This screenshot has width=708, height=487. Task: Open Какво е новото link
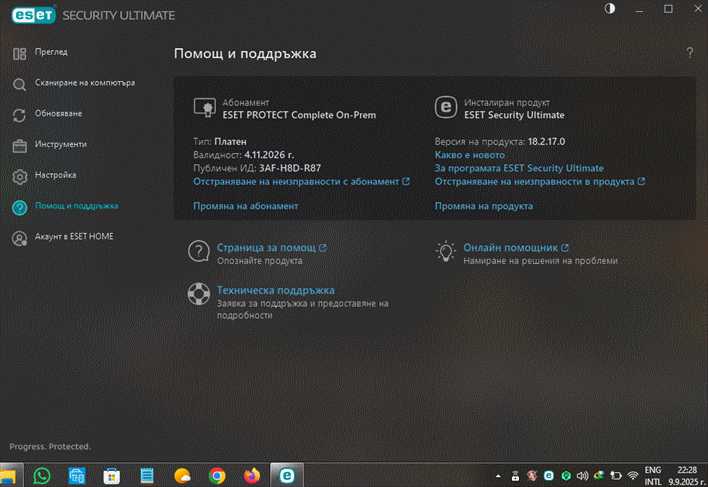pyautogui.click(x=470, y=155)
